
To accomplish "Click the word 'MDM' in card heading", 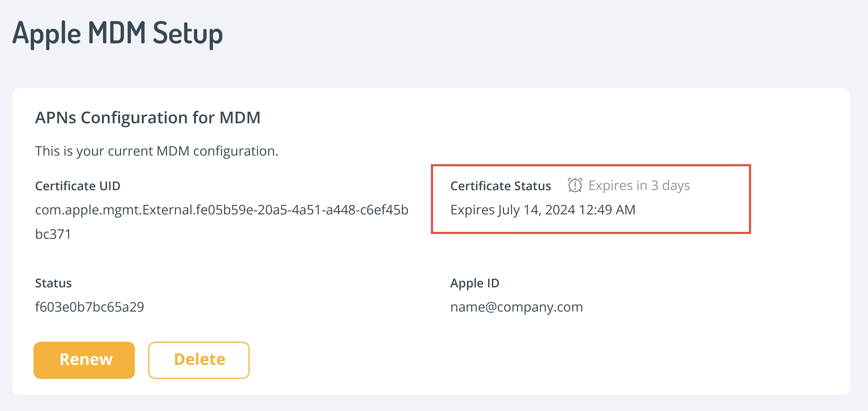I will [240, 118].
